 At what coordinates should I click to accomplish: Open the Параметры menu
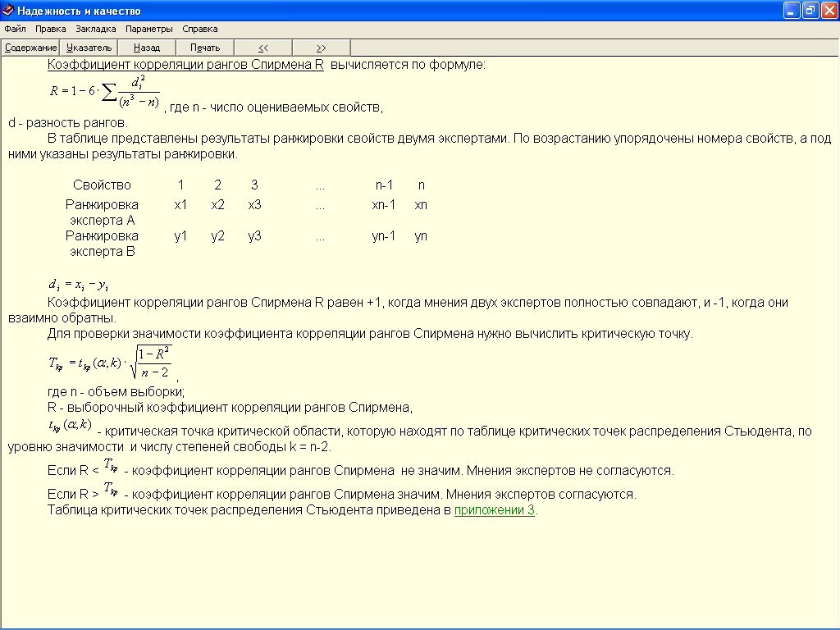pyautogui.click(x=149, y=29)
